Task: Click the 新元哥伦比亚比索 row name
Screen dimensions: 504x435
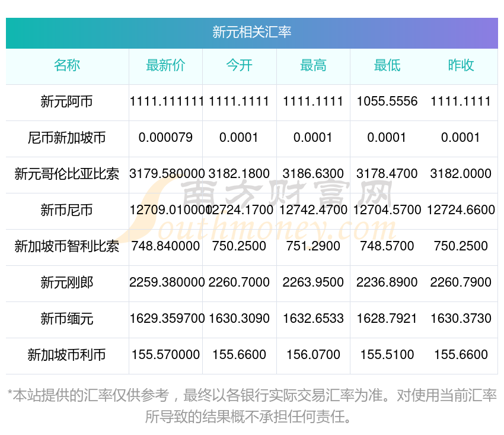Action: coord(67,174)
